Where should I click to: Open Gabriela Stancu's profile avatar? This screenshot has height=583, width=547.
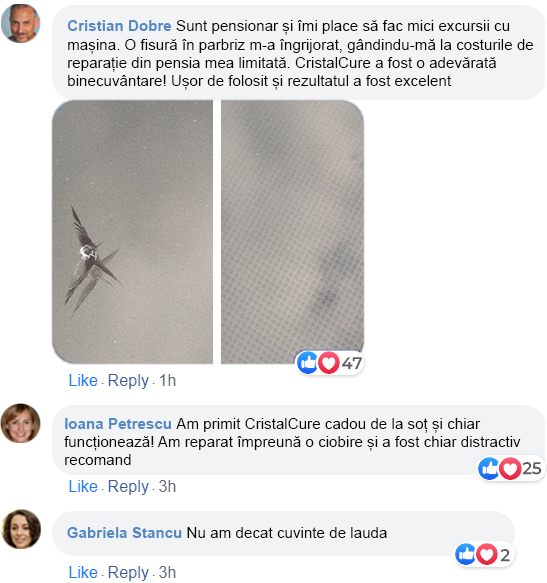tap(21, 529)
